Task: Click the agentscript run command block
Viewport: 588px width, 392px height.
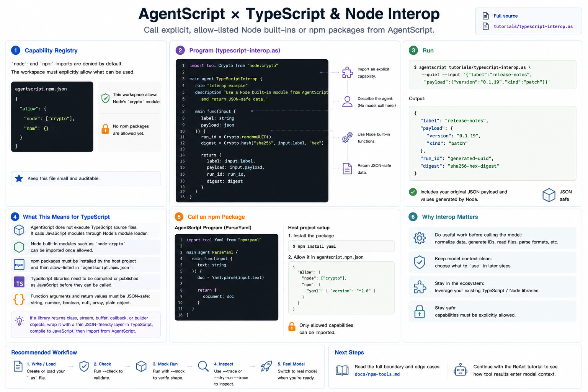Action: [492, 75]
